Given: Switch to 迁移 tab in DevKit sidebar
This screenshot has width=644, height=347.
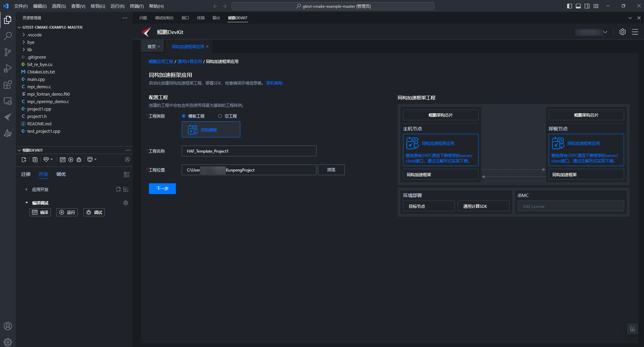Looking at the screenshot, I should coord(26,174).
